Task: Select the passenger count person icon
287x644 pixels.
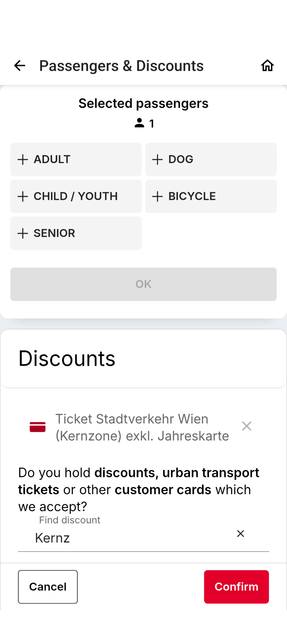Action: pyautogui.click(x=139, y=123)
